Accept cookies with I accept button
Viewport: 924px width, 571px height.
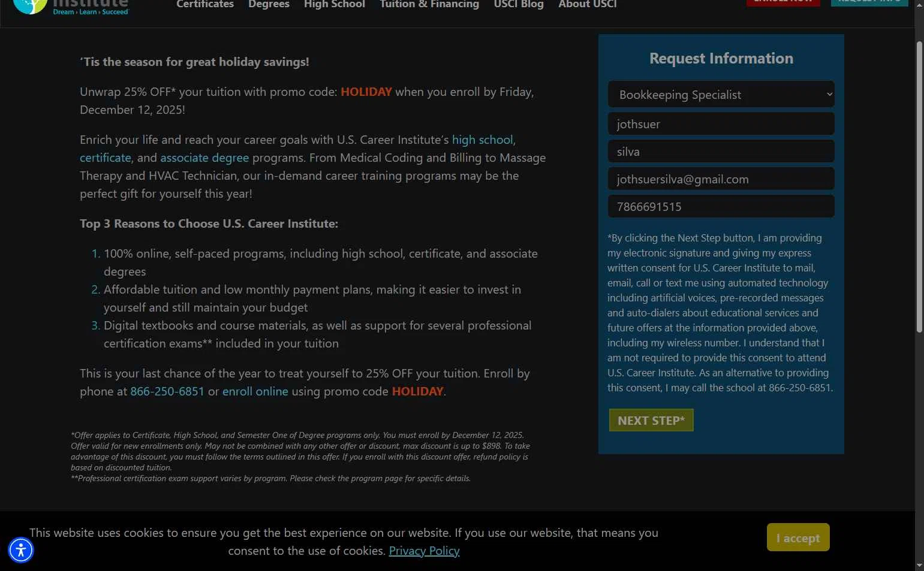[798, 537]
